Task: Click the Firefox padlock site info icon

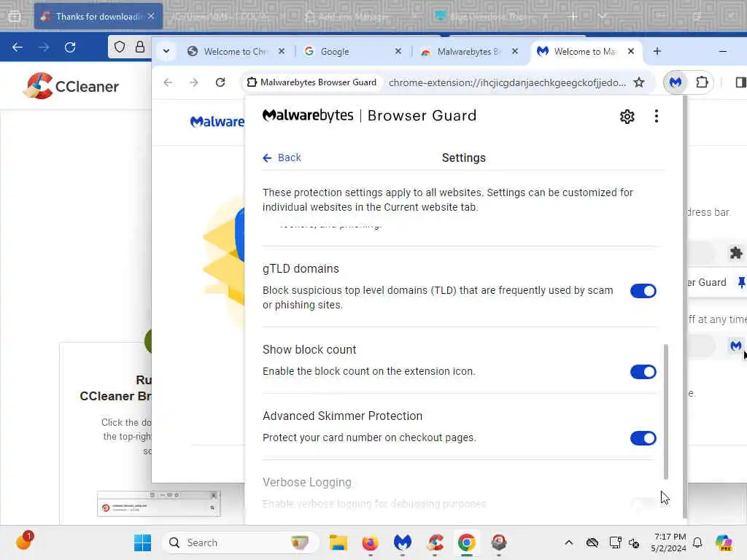Action: pos(139,47)
